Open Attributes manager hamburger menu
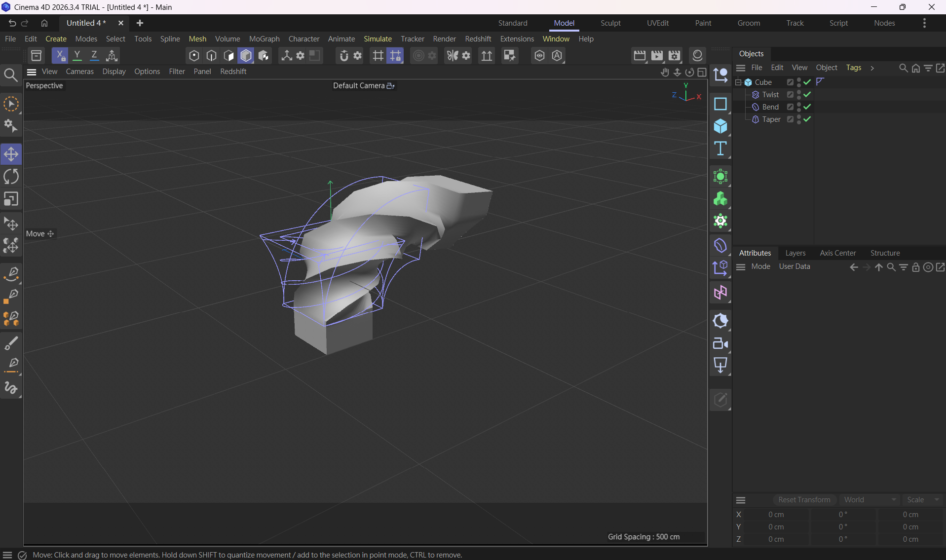946x560 pixels. tap(741, 267)
